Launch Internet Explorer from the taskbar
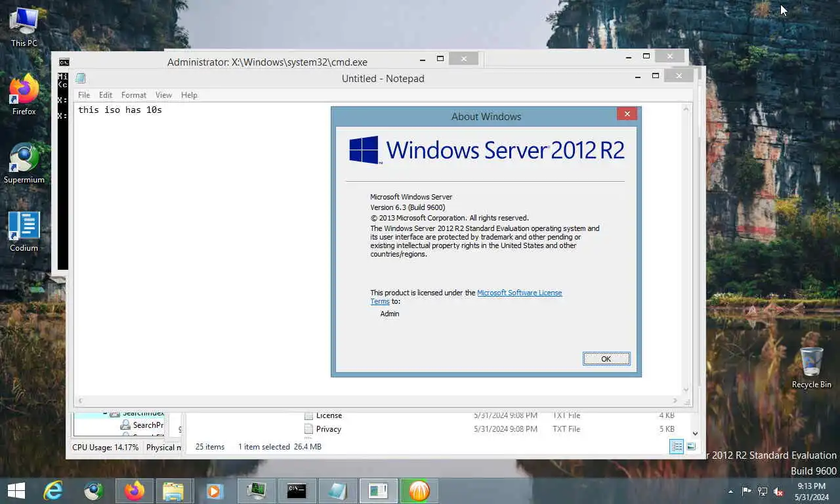Screen dimensions: 840x504 [x=53, y=491]
